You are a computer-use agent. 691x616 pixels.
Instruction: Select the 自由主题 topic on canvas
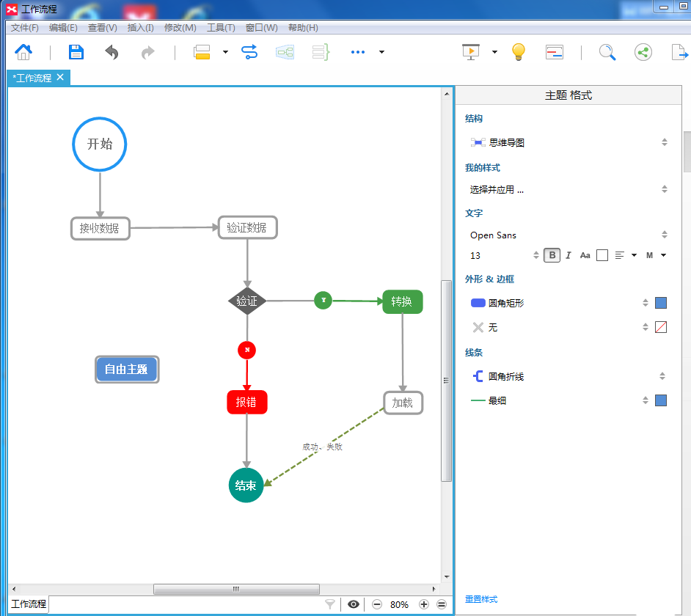[x=126, y=370]
